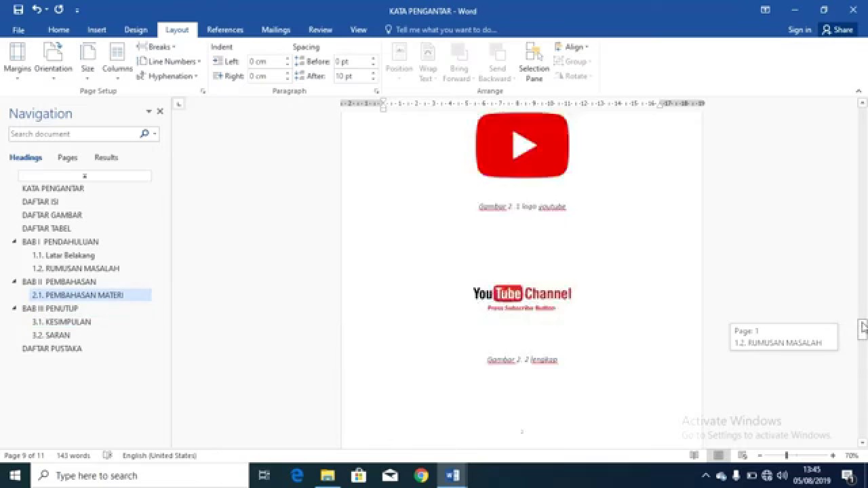Go to the 1.1. Latar Belakang heading
Image resolution: width=868 pixels, height=488 pixels.
pos(63,255)
